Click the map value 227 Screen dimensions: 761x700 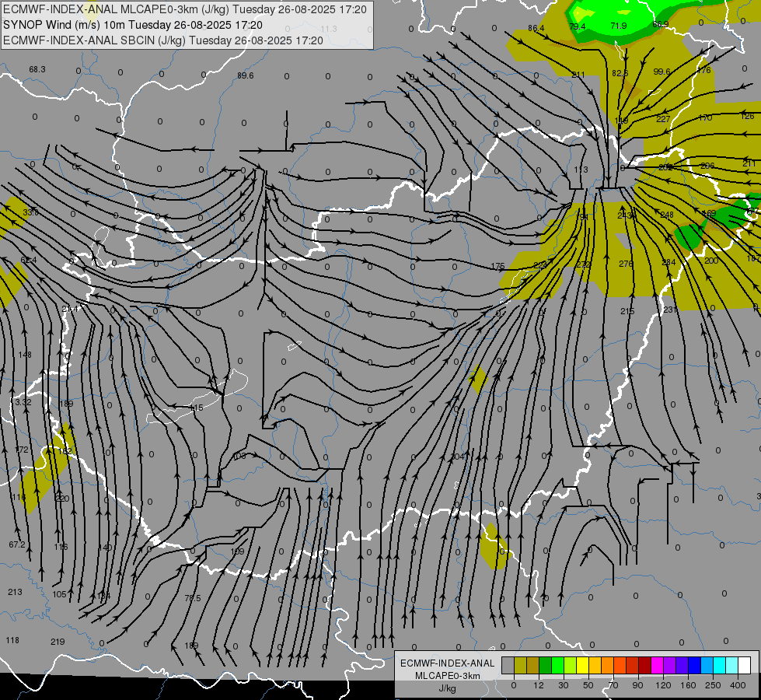663,119
